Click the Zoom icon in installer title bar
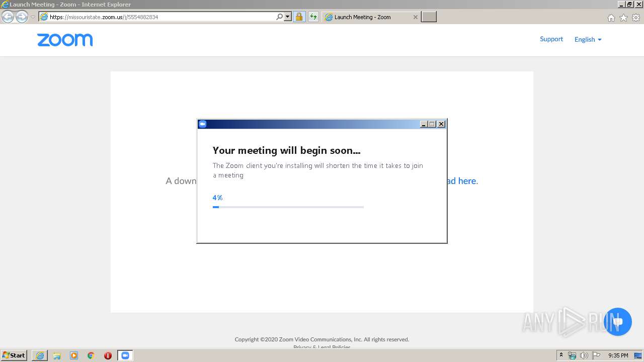The width and height of the screenshot is (644, 362). click(x=203, y=124)
